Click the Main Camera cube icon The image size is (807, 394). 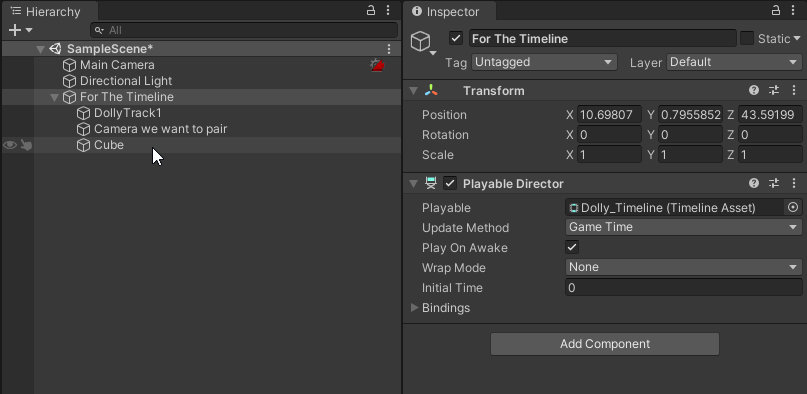(x=69, y=65)
